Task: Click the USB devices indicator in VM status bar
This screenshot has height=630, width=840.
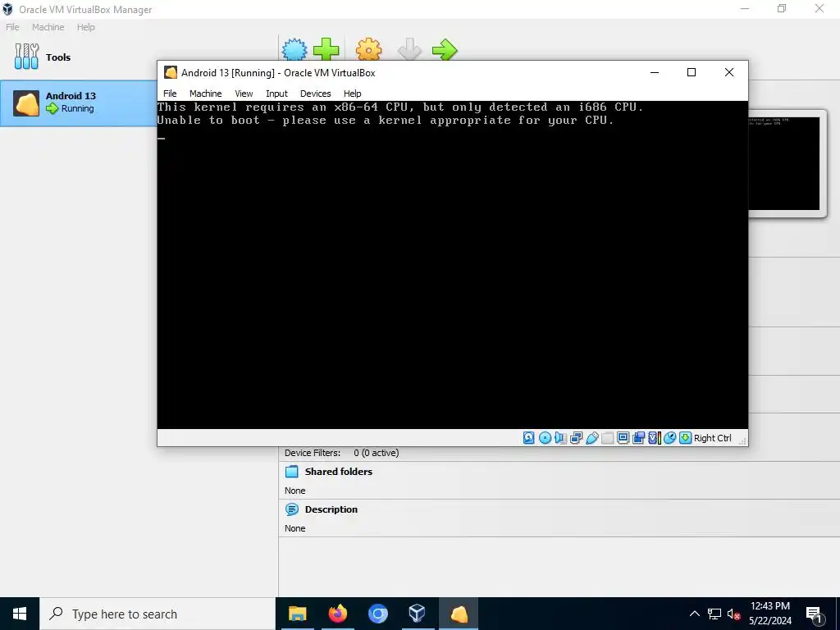Action: point(592,438)
